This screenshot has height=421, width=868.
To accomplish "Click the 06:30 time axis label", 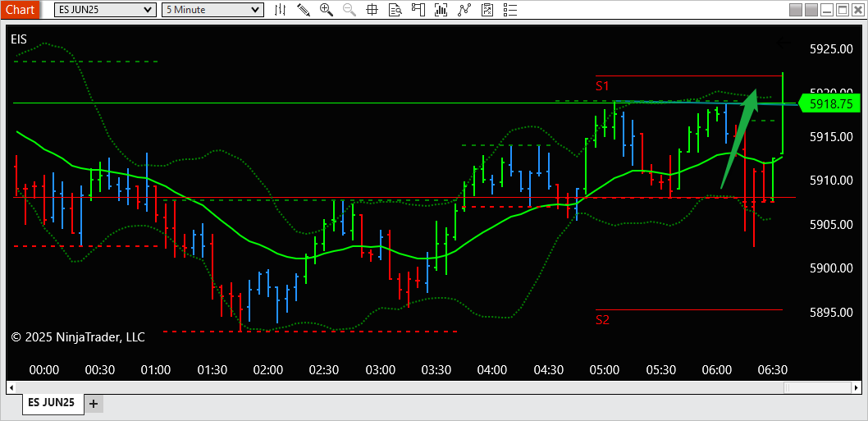I will pyautogui.click(x=773, y=369).
